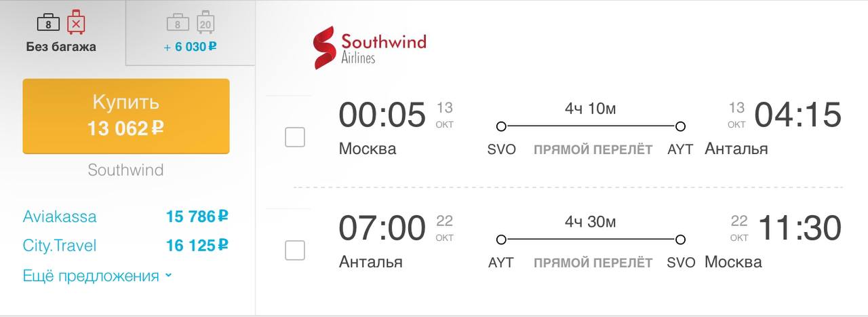This screenshot has width=868, height=317.
Task: Select the no-baggage fare tab
Action: pos(61,34)
